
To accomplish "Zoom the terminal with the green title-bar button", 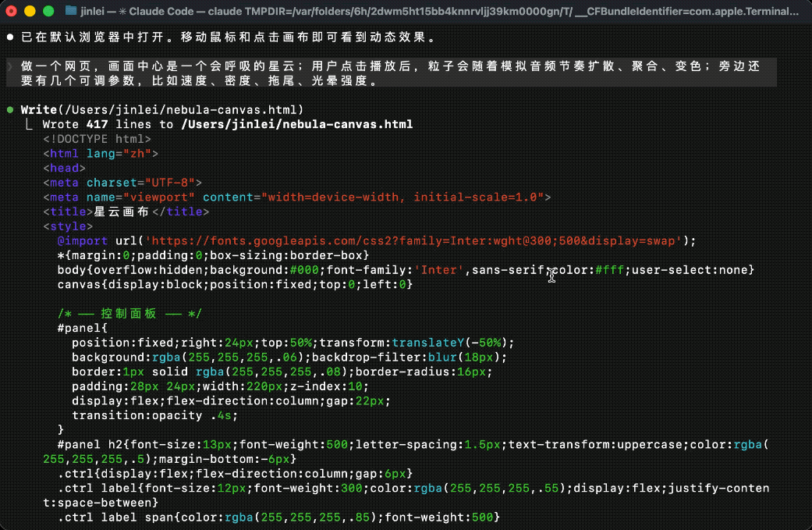I will [x=48, y=11].
